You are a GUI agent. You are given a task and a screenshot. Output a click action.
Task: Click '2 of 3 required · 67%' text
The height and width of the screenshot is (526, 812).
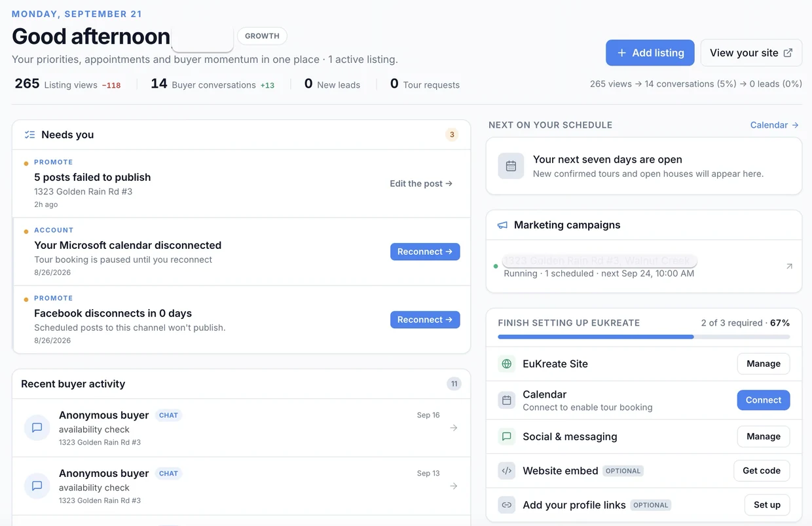(x=745, y=323)
